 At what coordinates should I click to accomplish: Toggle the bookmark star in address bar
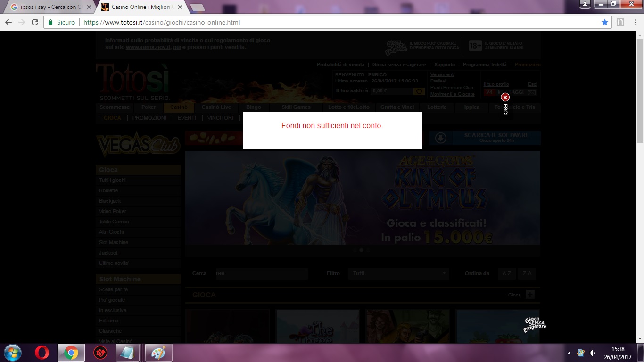click(605, 22)
